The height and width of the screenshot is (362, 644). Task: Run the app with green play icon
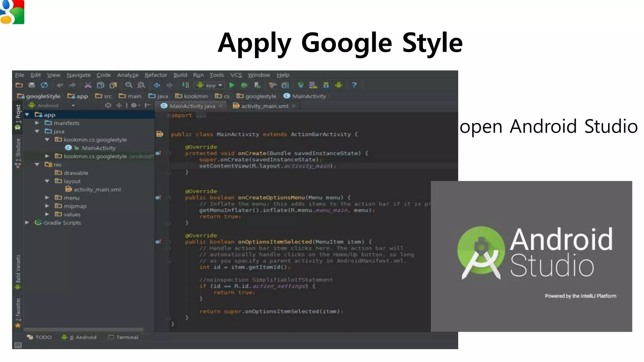[x=232, y=85]
